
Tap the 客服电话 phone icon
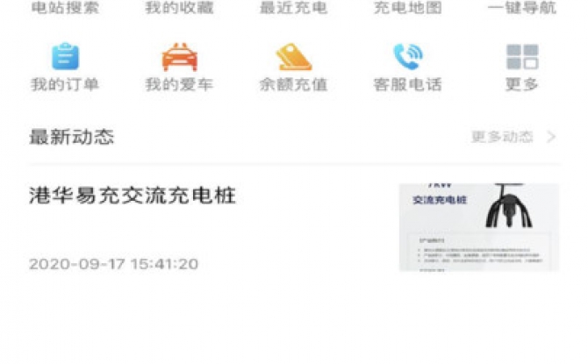click(408, 57)
